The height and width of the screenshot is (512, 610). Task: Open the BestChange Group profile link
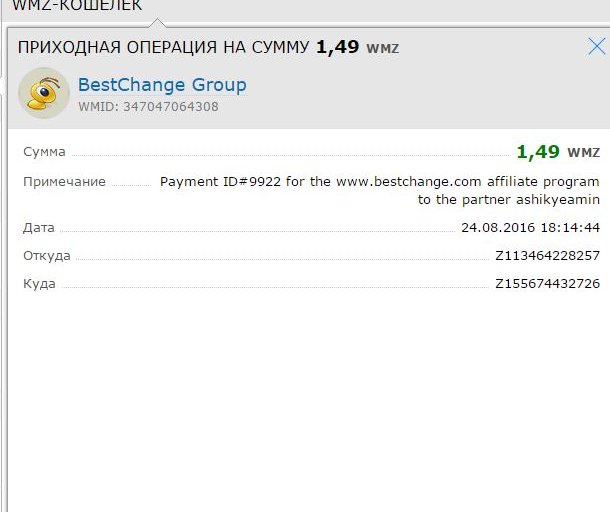(162, 85)
